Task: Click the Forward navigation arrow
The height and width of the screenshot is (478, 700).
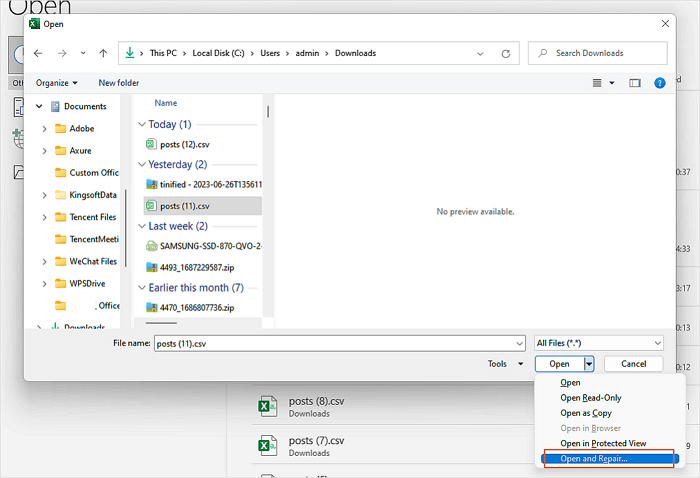Action: [x=62, y=54]
